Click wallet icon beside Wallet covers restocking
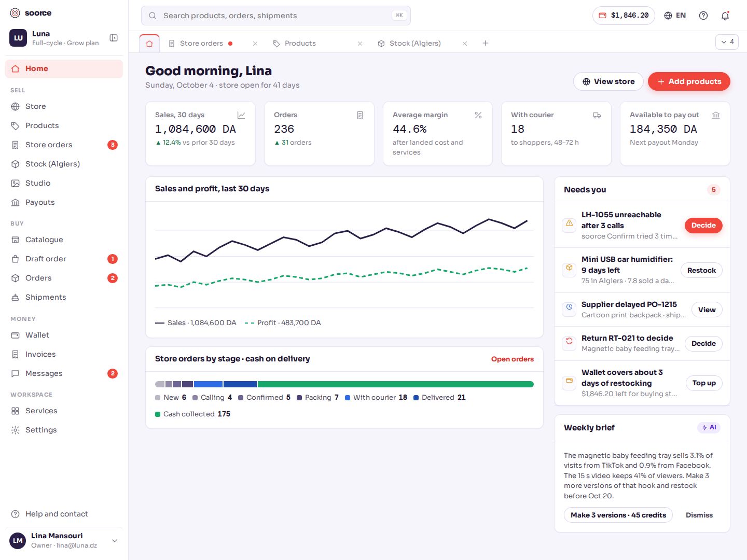The width and height of the screenshot is (747, 560). (569, 382)
